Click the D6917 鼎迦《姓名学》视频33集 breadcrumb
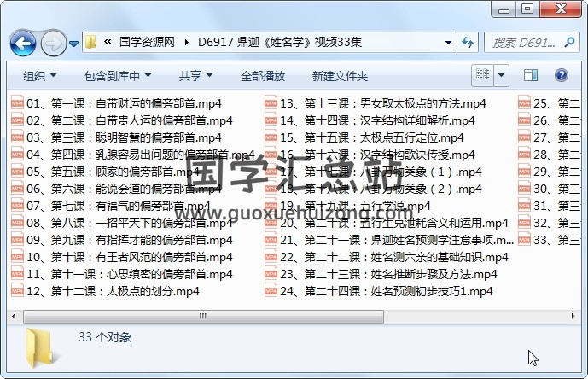The image size is (588, 379). tap(280, 42)
